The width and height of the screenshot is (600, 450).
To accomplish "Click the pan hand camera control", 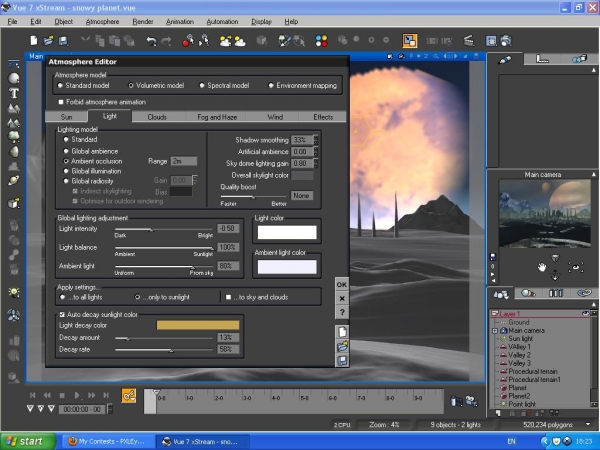I will pos(542,267).
